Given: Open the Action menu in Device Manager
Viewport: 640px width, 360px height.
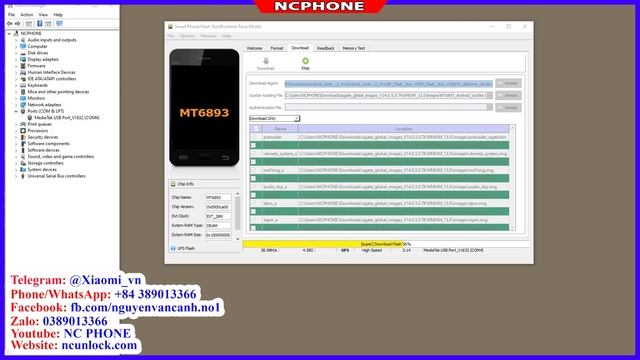Looking at the screenshot, I should (27, 15).
